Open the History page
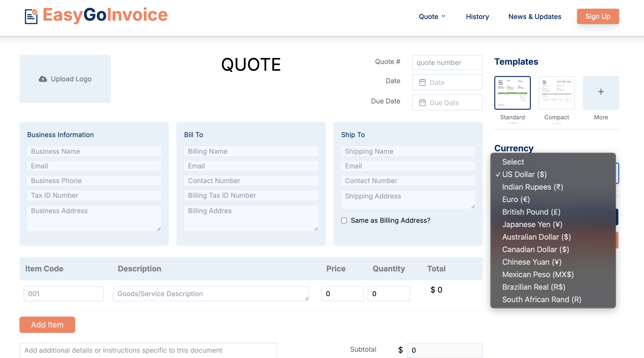Viewport: 644px width, 358px height. tap(477, 17)
